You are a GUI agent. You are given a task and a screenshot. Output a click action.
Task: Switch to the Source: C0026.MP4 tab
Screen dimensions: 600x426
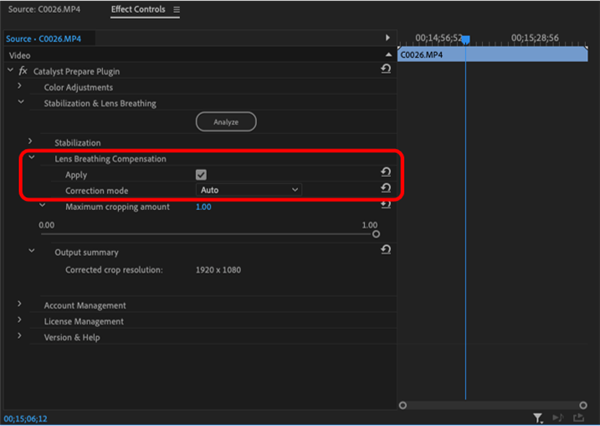[37, 10]
